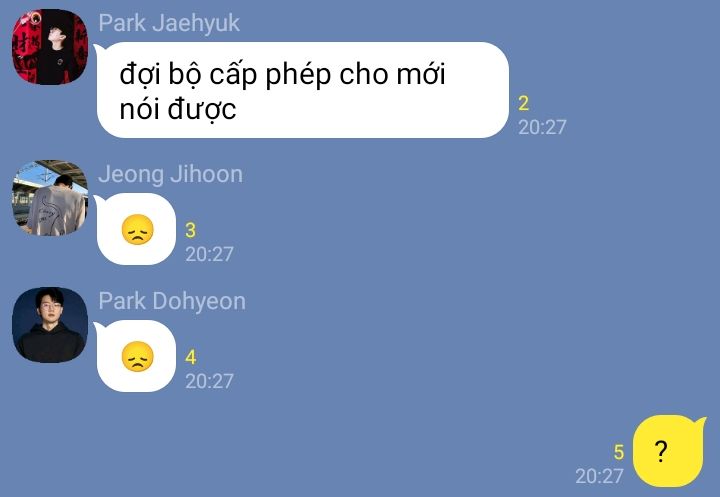This screenshot has width=720, height=497.
Task: Select the word 'phép' in Jaehyuk's message
Action: pos(298,74)
